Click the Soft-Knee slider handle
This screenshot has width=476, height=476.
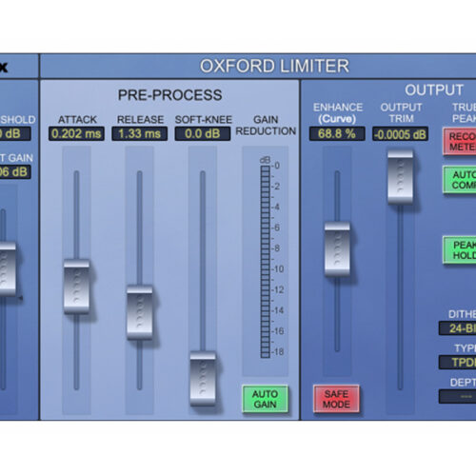point(203,379)
